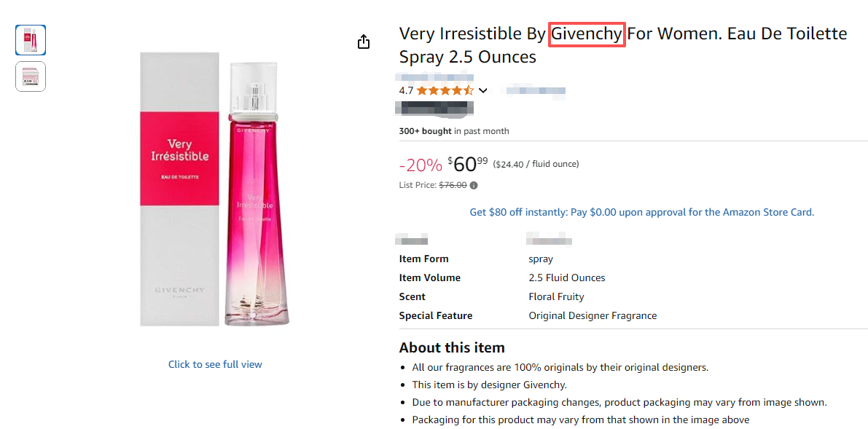Click the "Floral Fruity" scent value
The image size is (868, 429).
(x=556, y=296)
